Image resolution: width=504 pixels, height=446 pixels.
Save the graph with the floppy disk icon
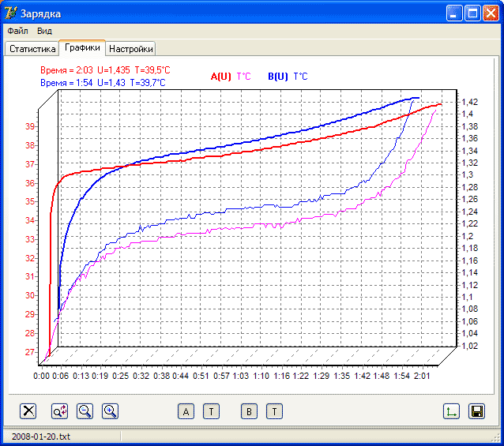click(476, 410)
